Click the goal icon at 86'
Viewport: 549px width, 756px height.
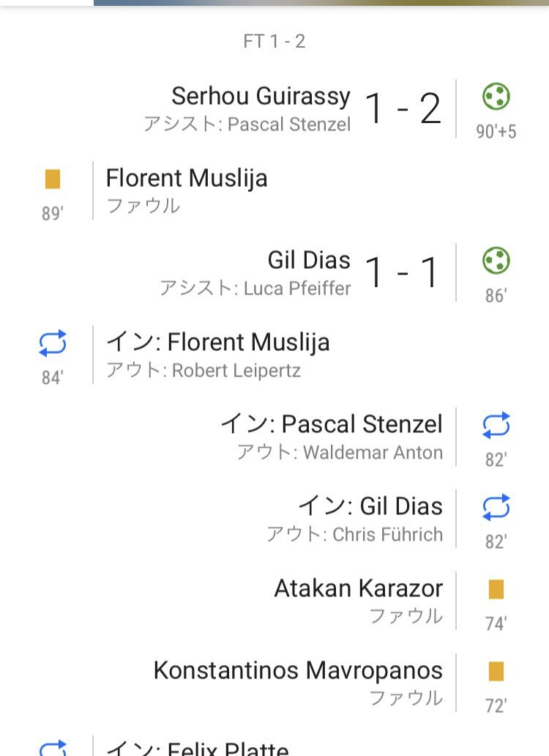496,261
